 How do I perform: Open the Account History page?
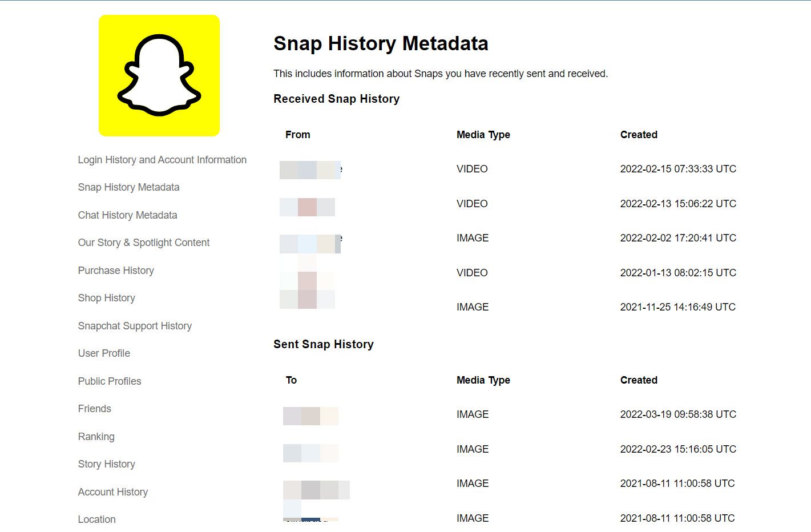point(113,492)
